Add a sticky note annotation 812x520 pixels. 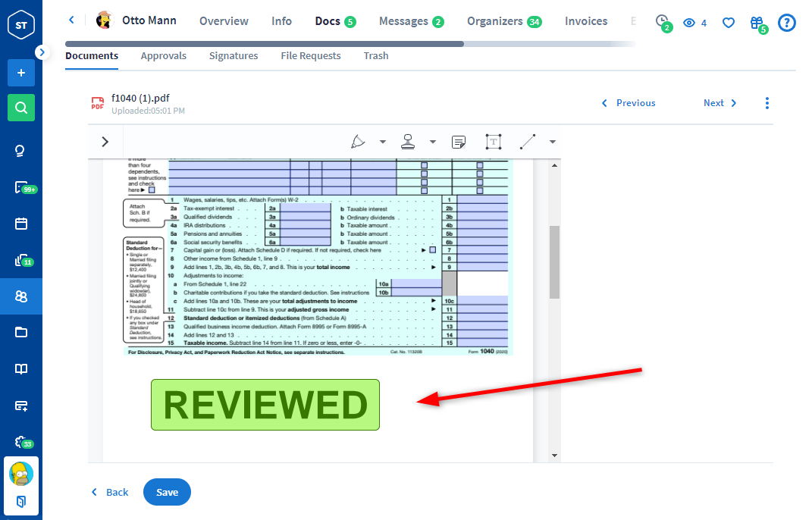tap(458, 142)
